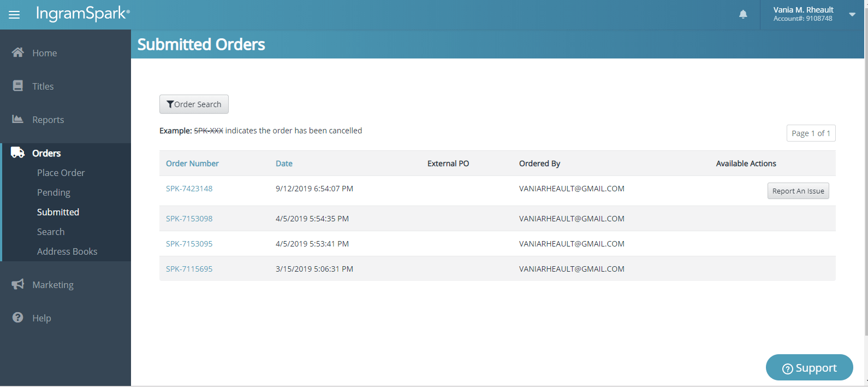The height and width of the screenshot is (387, 868).
Task: Open order SPK-7423148 link
Action: click(x=189, y=189)
